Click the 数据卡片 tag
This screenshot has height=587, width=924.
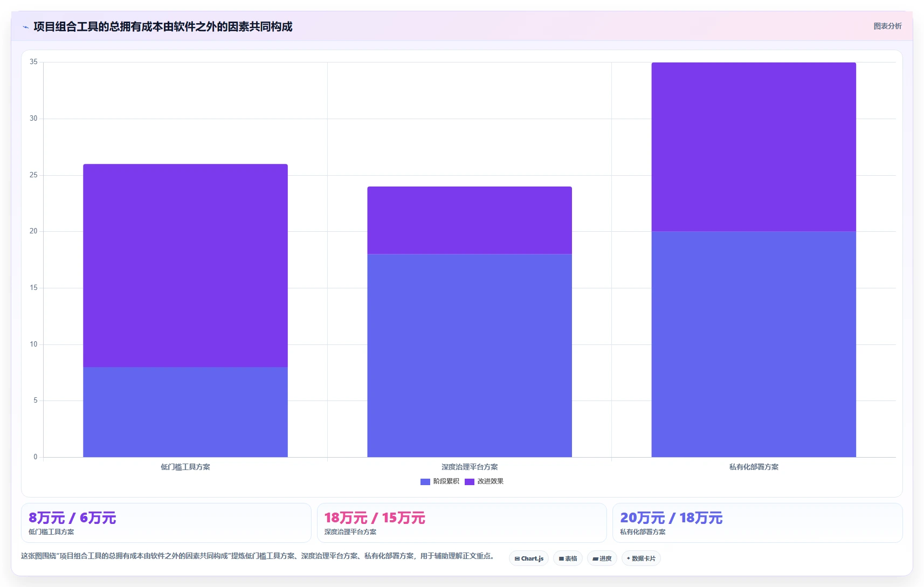tap(641, 558)
